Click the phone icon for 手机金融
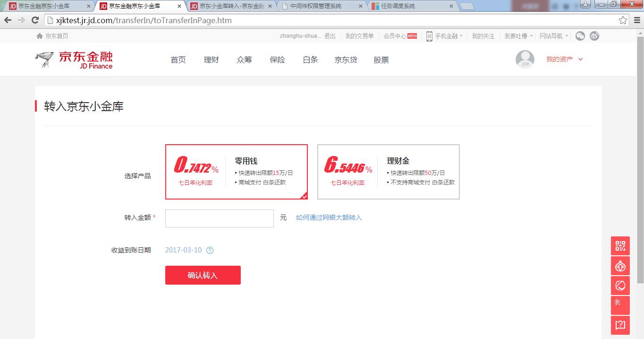644x339 pixels. pos(429,36)
